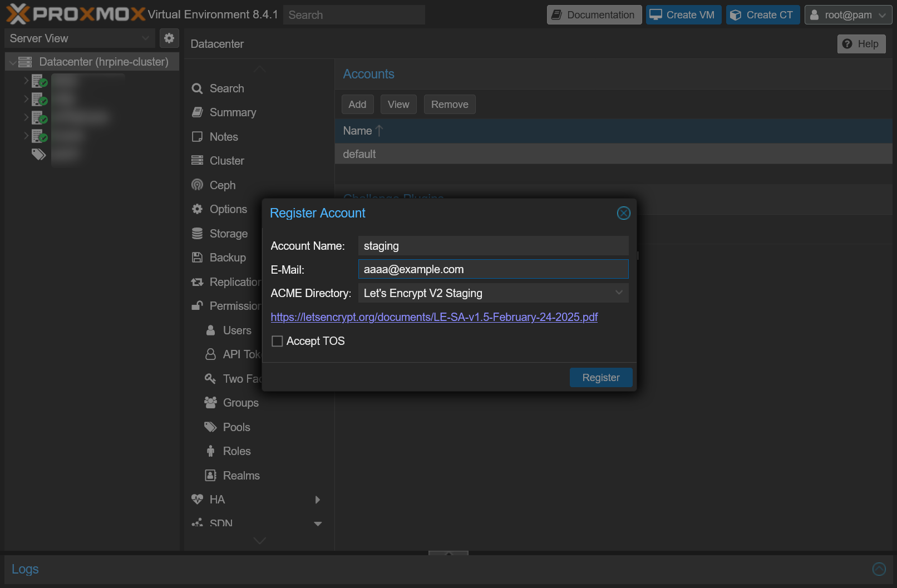Click the Realms address book icon

click(210, 476)
